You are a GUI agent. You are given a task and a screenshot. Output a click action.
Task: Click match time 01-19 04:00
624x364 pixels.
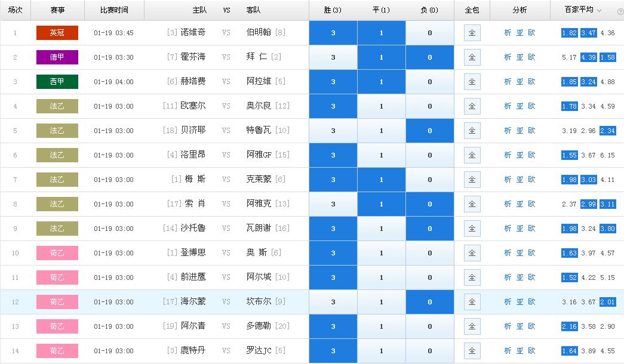pyautogui.click(x=114, y=82)
